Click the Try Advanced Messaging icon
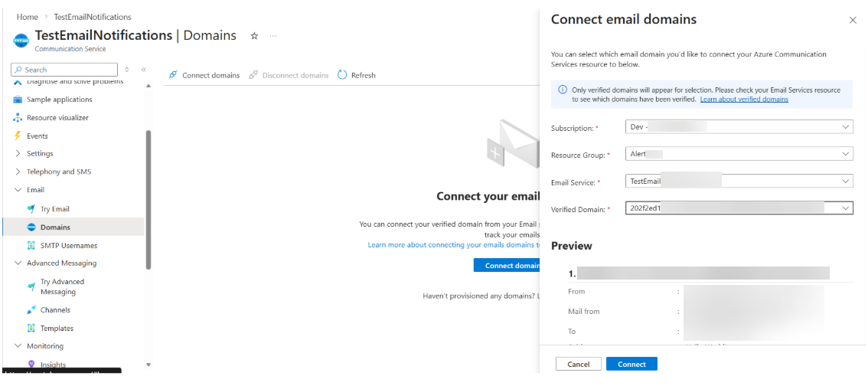This screenshot has width=868, height=386. (31, 286)
